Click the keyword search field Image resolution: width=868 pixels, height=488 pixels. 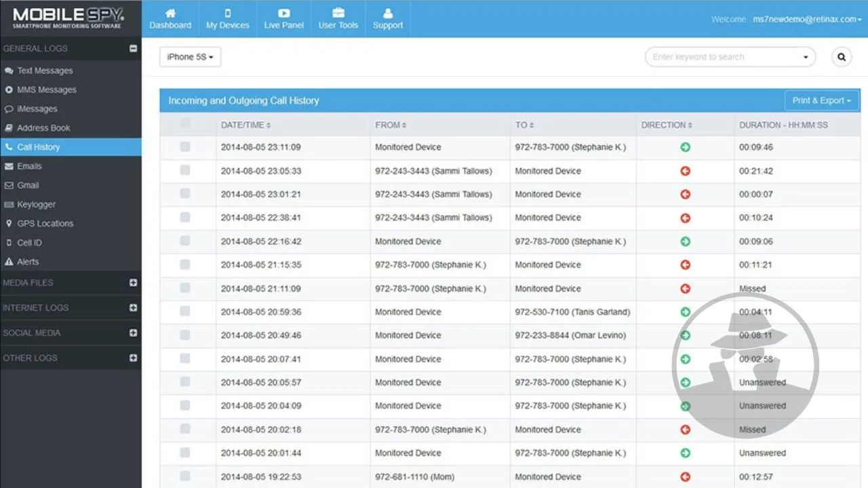point(722,57)
